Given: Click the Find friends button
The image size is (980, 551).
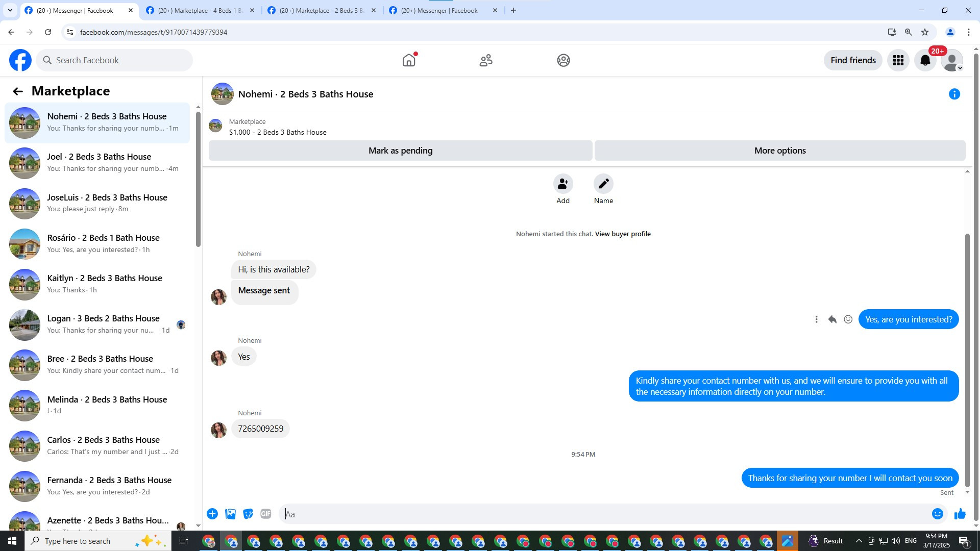Looking at the screenshot, I should [x=853, y=60].
